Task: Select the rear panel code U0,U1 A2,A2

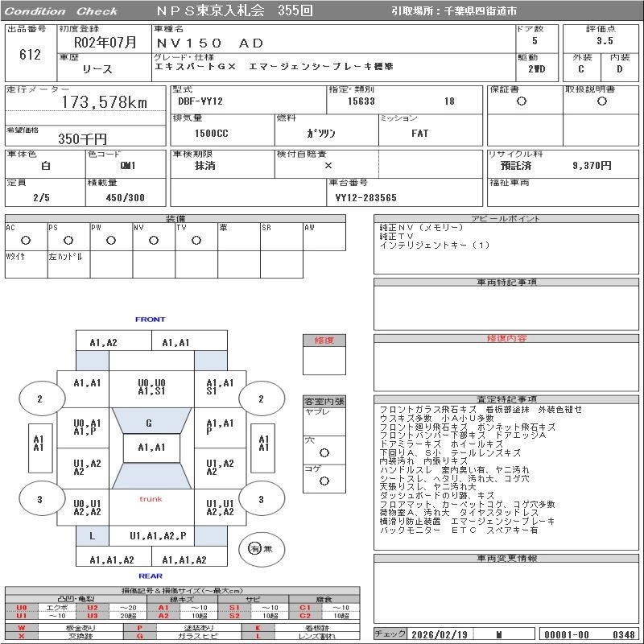Action: (x=87, y=508)
